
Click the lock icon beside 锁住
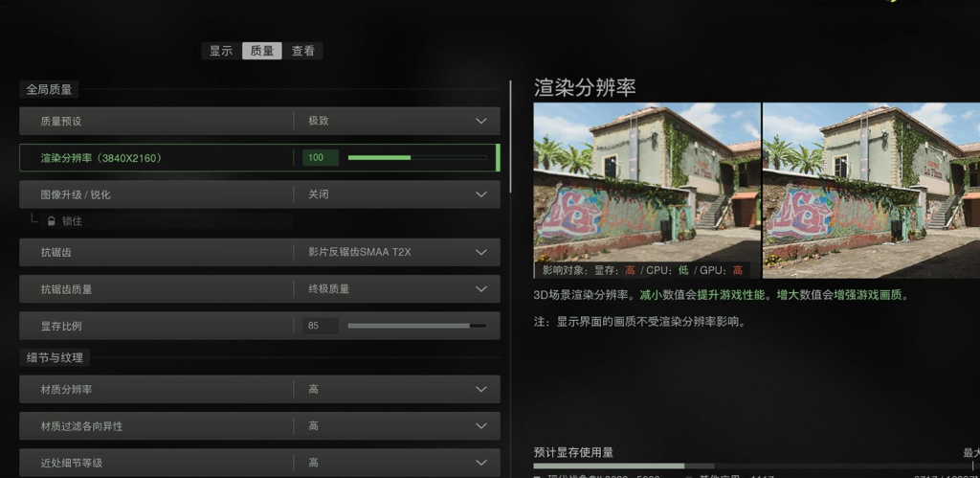click(x=51, y=221)
